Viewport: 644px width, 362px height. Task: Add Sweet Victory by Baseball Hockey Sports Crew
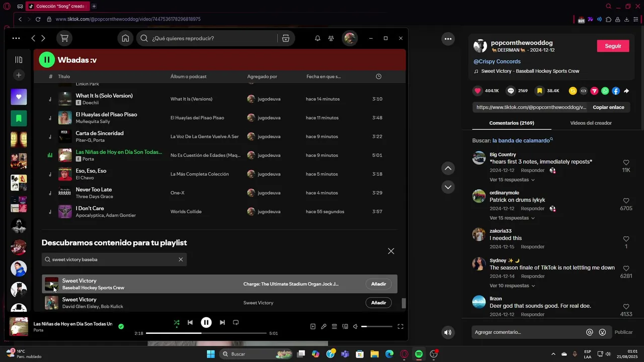(378, 284)
